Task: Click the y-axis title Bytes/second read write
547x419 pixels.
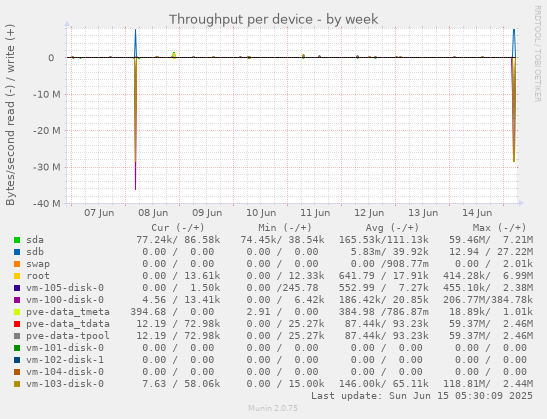Action: [10, 115]
